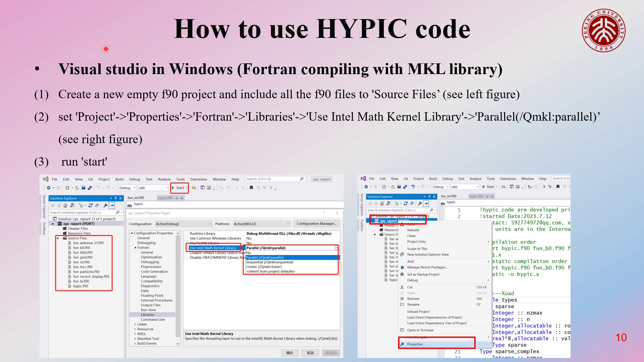Image resolution: width=644 pixels, height=362 pixels.
Task: Click Save All icon in left Visual Studio toolbar
Action: pos(90,188)
